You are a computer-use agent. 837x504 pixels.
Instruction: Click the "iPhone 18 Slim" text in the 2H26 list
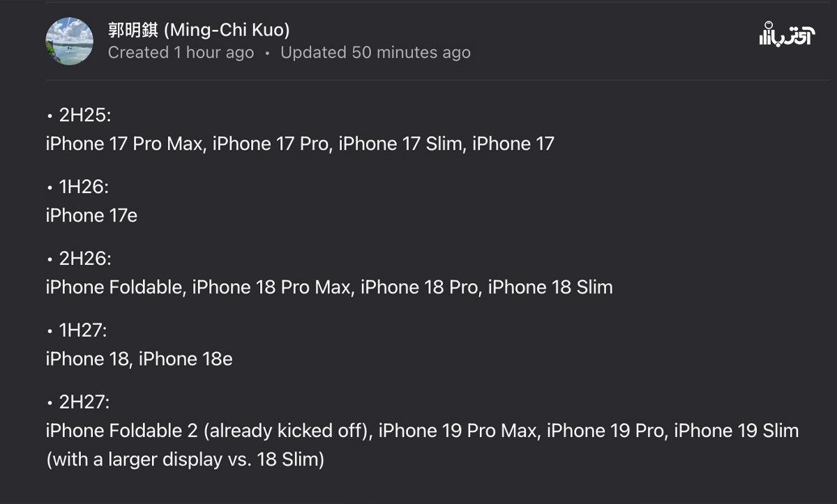550,287
